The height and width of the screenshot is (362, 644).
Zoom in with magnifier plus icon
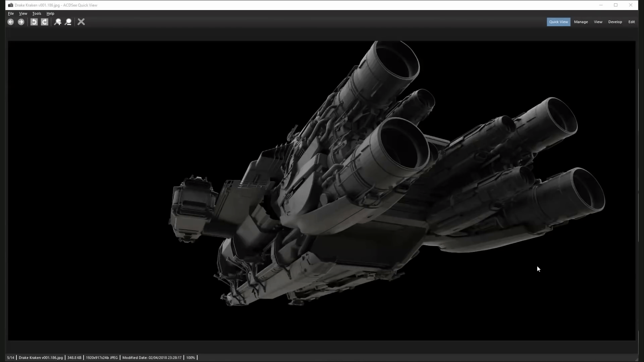(x=58, y=22)
